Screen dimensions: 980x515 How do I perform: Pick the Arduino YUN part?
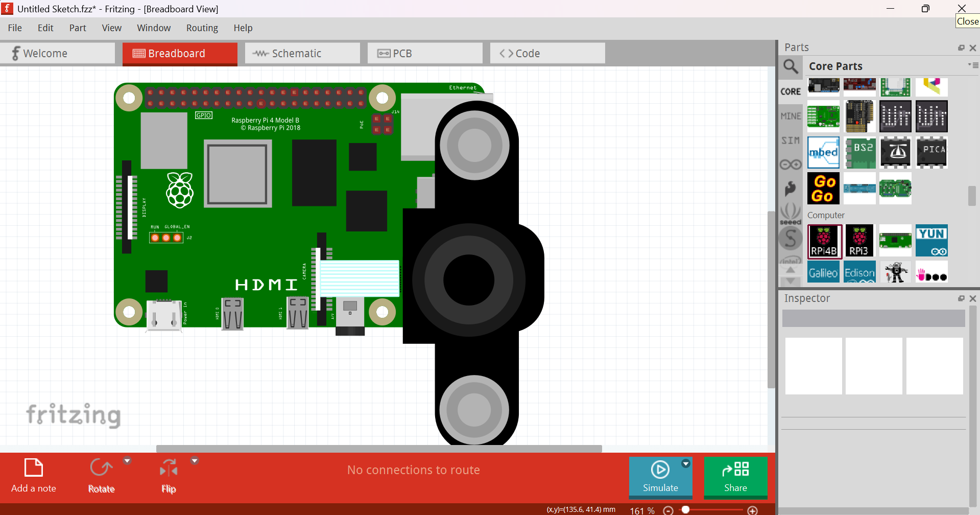931,241
